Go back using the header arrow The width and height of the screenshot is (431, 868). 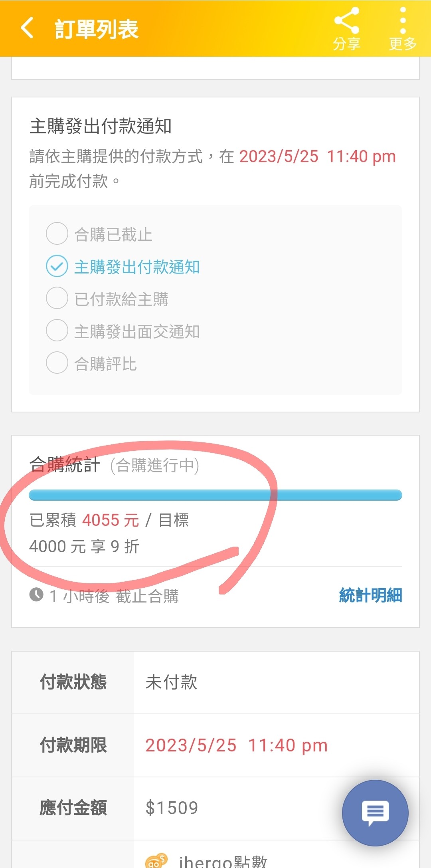point(27,28)
